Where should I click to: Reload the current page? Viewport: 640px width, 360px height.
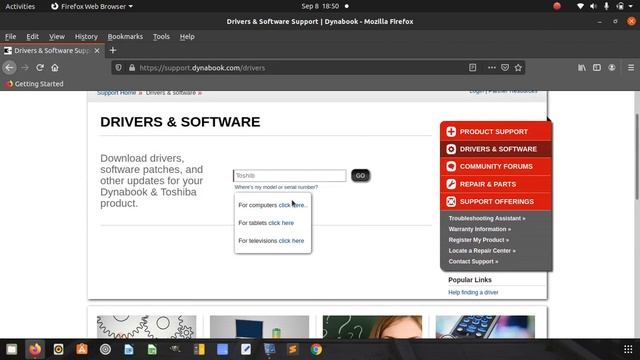40,68
